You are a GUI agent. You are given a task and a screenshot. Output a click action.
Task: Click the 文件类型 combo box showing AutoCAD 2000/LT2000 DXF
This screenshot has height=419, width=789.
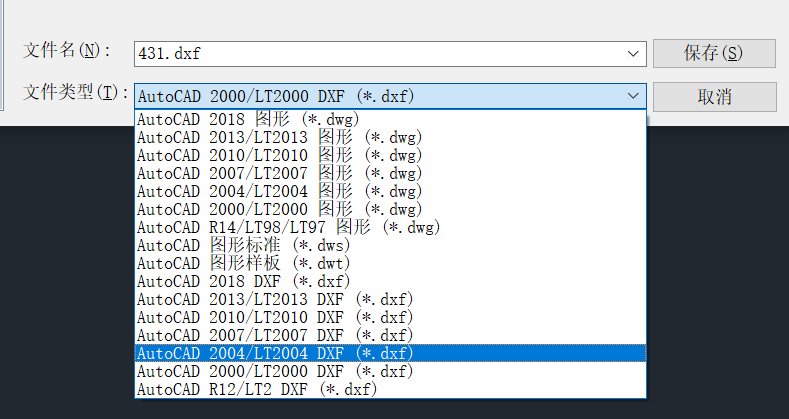coord(390,96)
